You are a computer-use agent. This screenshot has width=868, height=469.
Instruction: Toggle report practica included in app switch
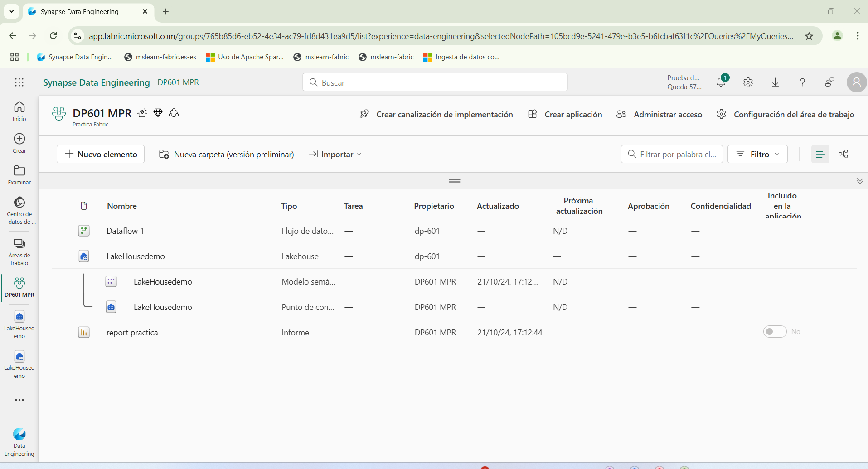coord(775,332)
